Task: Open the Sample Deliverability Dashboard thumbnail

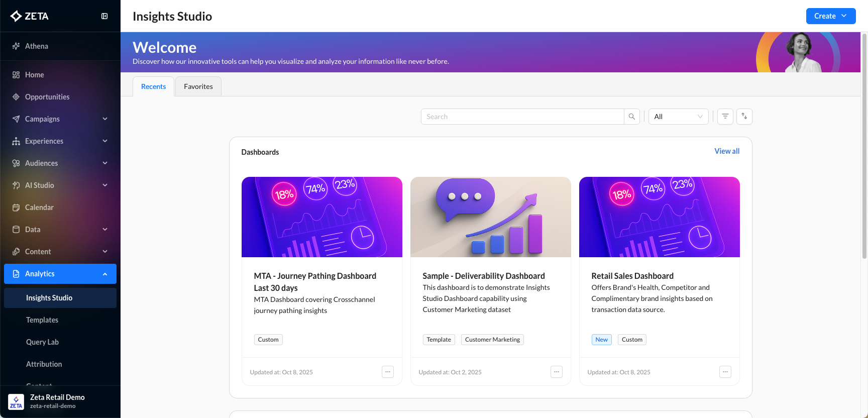Action: pyautogui.click(x=490, y=217)
